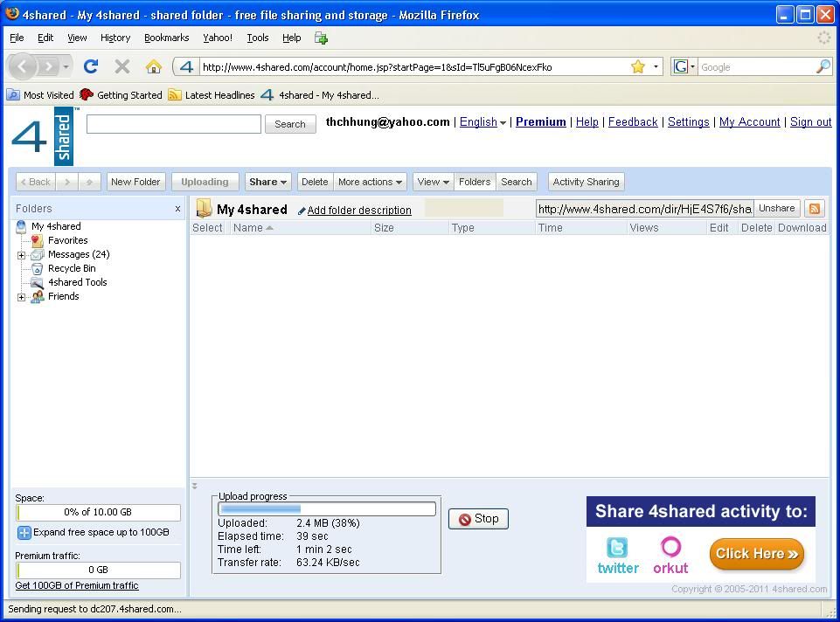This screenshot has height=622, width=840.
Task: Click the Friends people icon in tree
Action: click(x=37, y=296)
